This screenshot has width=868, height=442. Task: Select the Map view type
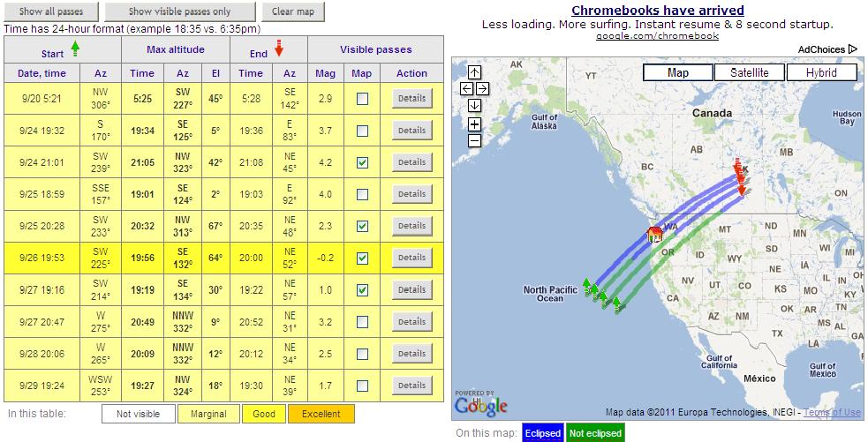pyautogui.click(x=677, y=72)
